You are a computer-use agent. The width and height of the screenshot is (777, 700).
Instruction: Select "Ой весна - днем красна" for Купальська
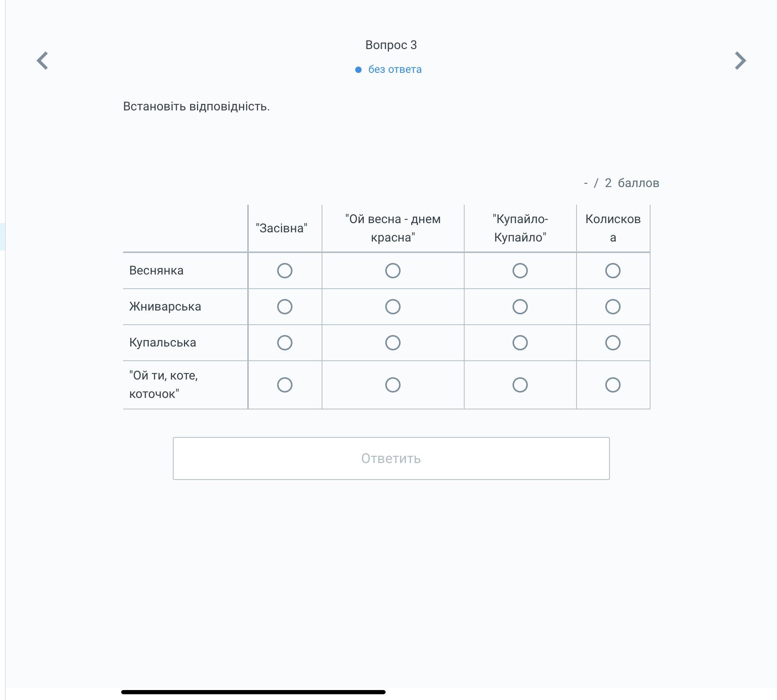click(x=393, y=343)
